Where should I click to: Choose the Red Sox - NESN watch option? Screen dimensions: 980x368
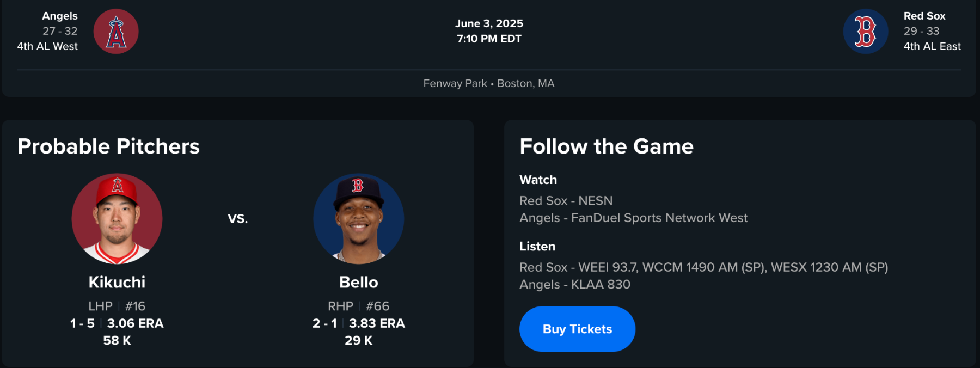(566, 201)
